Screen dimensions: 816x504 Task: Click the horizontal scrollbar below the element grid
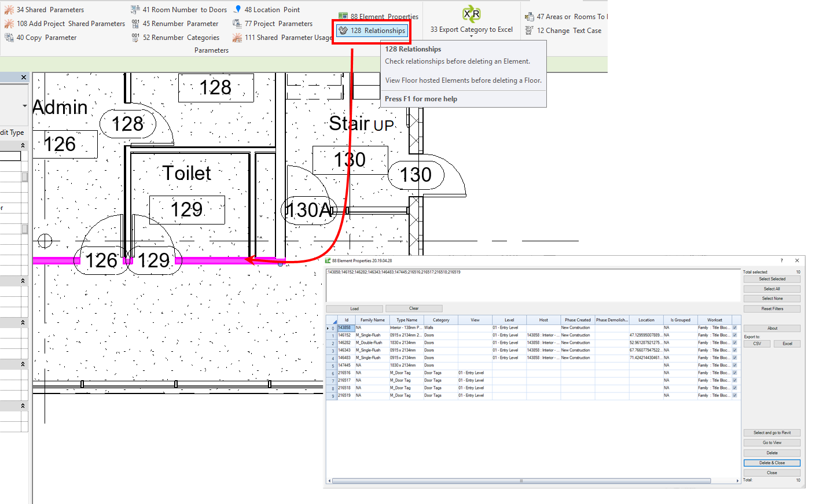tap(521, 480)
